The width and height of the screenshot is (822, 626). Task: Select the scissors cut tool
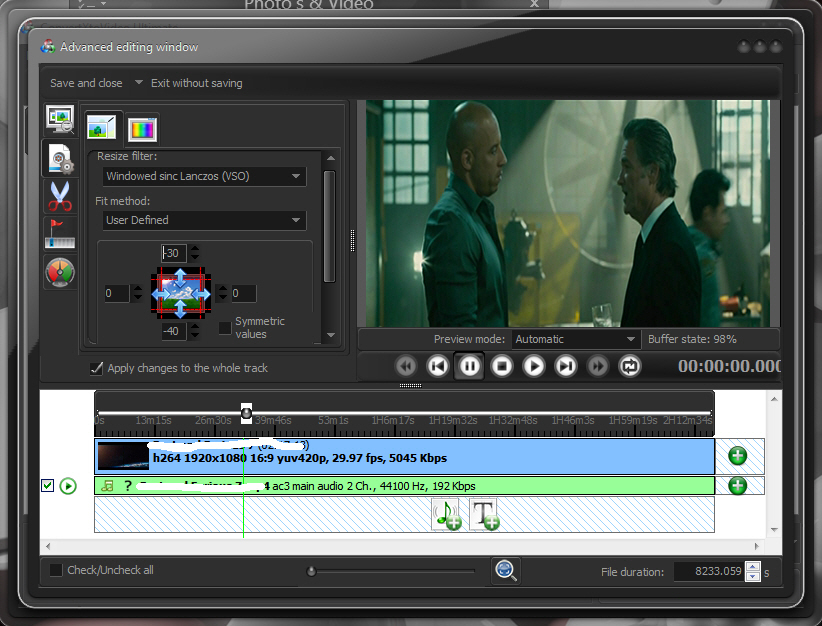tap(60, 196)
